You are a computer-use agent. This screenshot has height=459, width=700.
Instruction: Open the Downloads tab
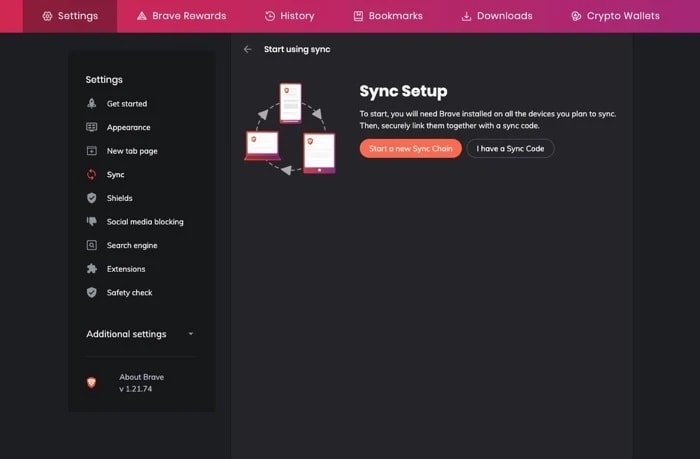[496, 16]
